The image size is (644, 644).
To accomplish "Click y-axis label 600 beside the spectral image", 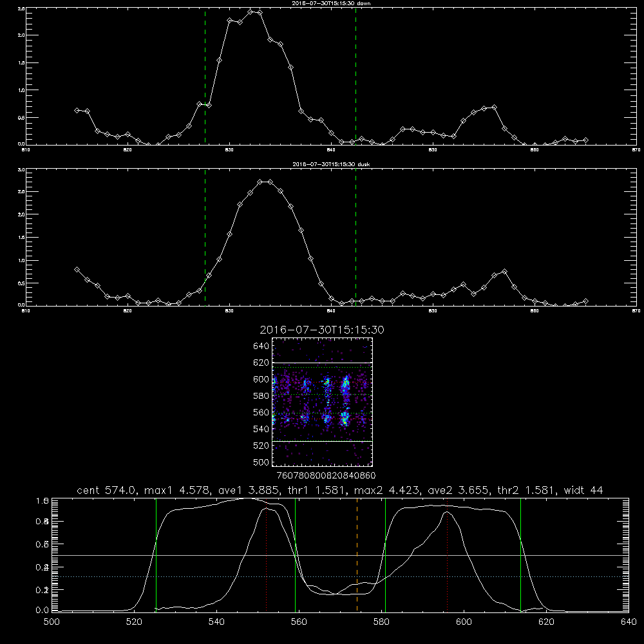I will 261,379.
